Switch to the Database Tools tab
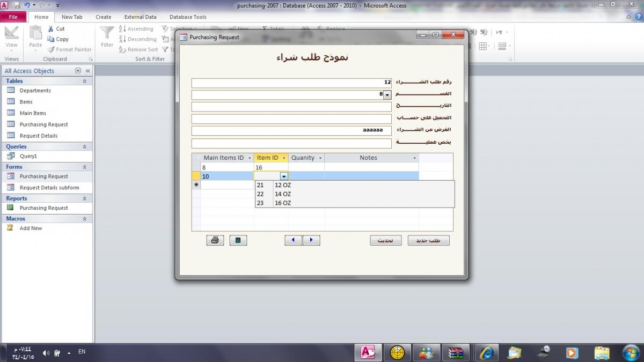 (x=188, y=17)
